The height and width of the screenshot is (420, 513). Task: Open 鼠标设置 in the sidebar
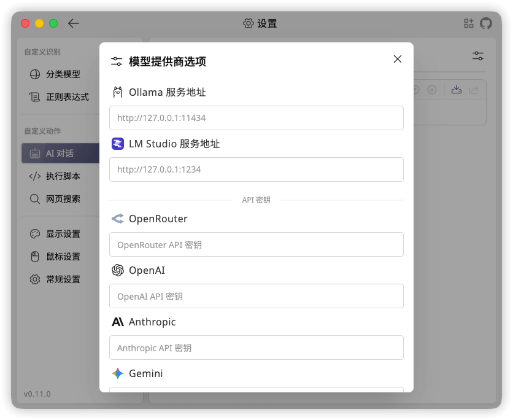(61, 257)
